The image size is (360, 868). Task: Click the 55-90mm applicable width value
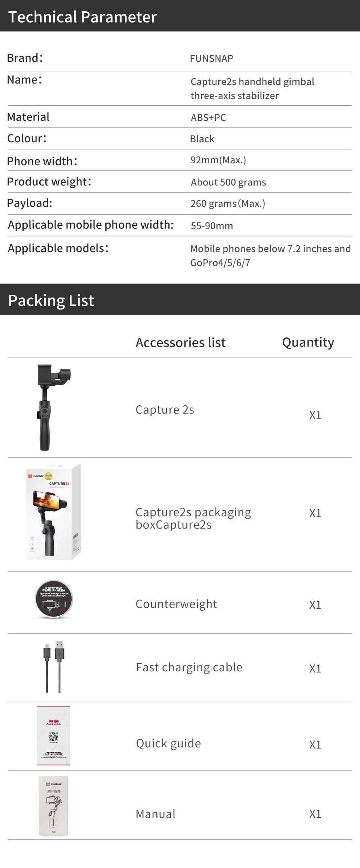point(212,226)
